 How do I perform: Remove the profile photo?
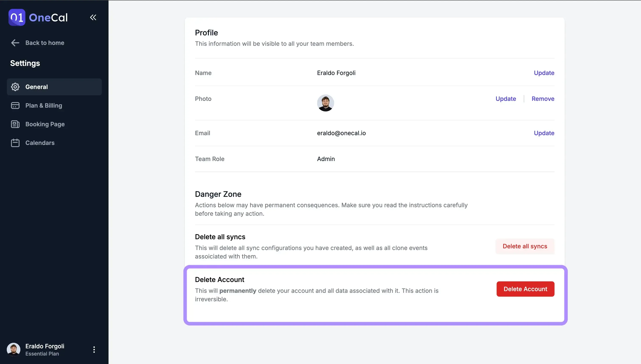point(543,99)
